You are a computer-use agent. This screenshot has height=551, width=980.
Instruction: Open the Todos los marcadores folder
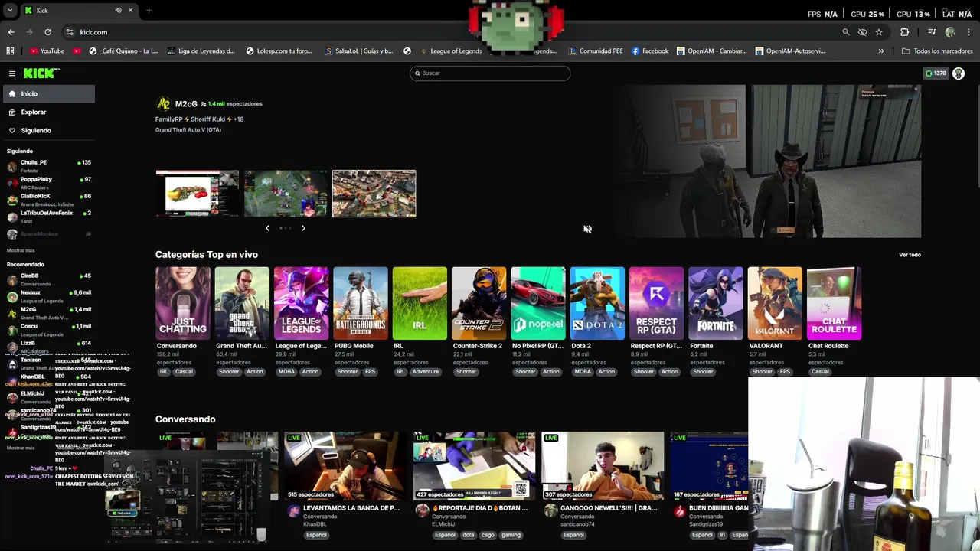point(937,51)
